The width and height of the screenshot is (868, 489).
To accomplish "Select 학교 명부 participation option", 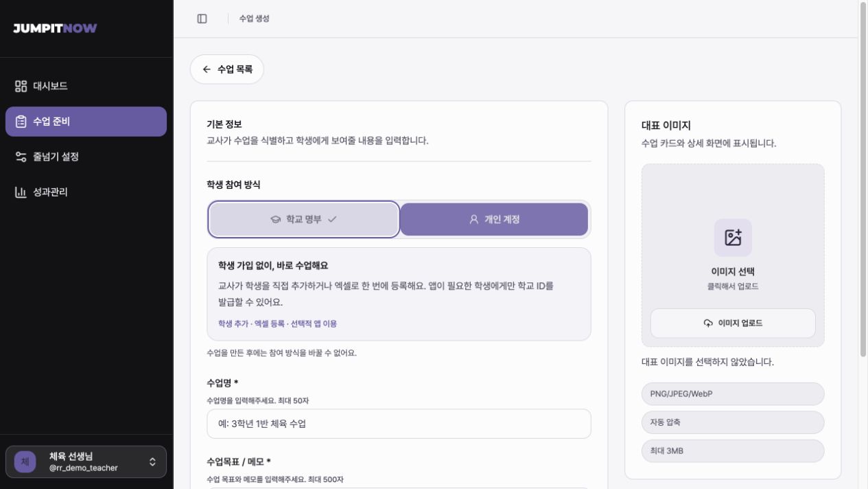I will pyautogui.click(x=304, y=219).
